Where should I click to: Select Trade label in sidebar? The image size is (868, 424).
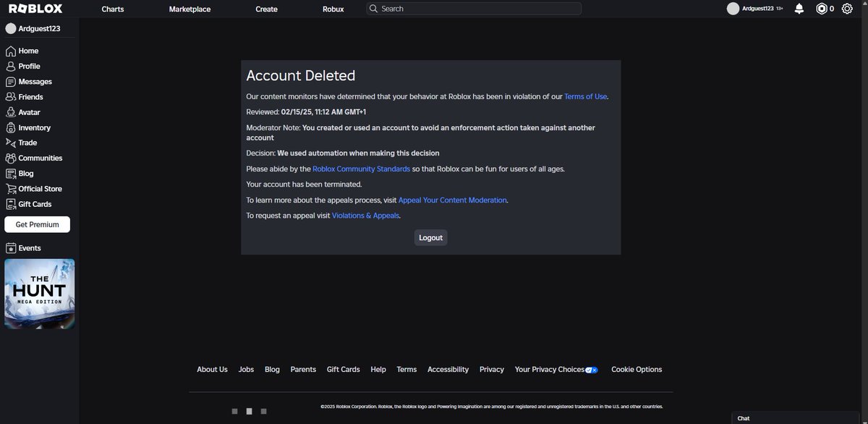(28, 143)
